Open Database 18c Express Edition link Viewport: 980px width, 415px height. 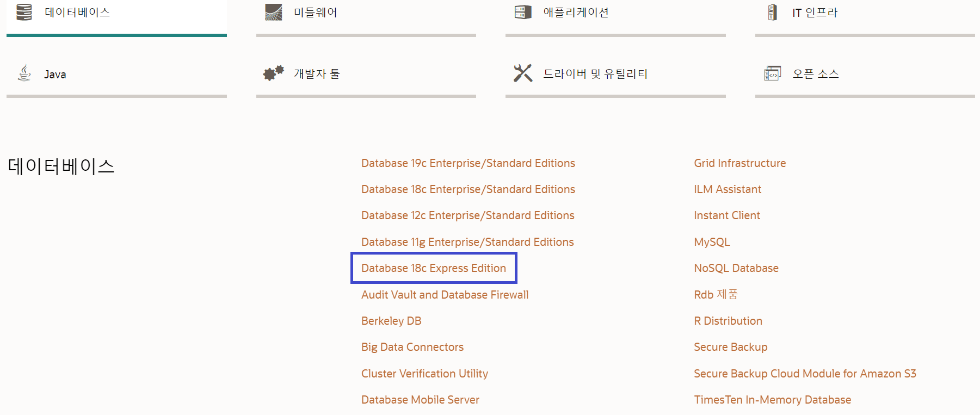pyautogui.click(x=434, y=268)
